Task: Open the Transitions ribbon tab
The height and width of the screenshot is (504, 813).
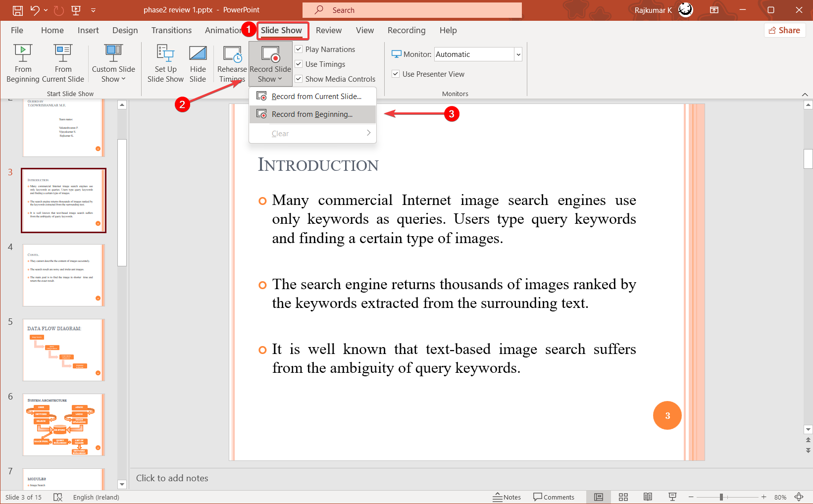Action: (x=171, y=30)
